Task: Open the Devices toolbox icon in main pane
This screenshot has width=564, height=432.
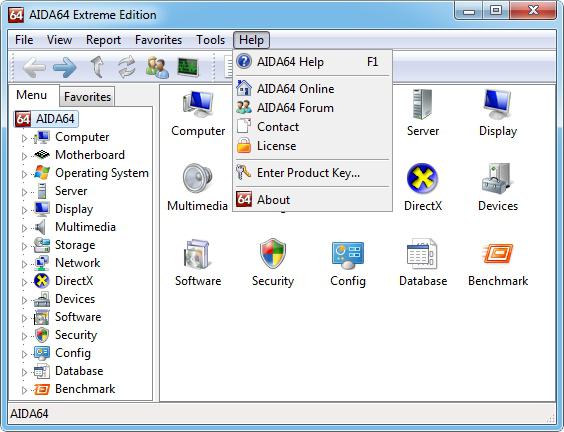Action: 497,179
